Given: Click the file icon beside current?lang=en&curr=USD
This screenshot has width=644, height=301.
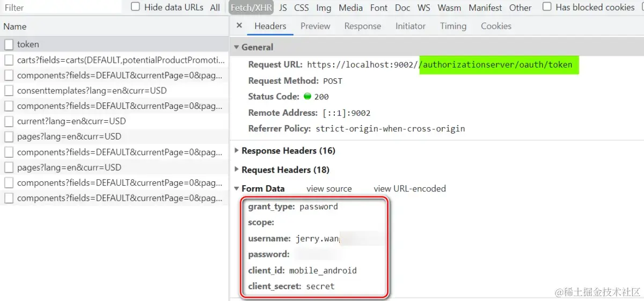Looking at the screenshot, I should (9, 121).
